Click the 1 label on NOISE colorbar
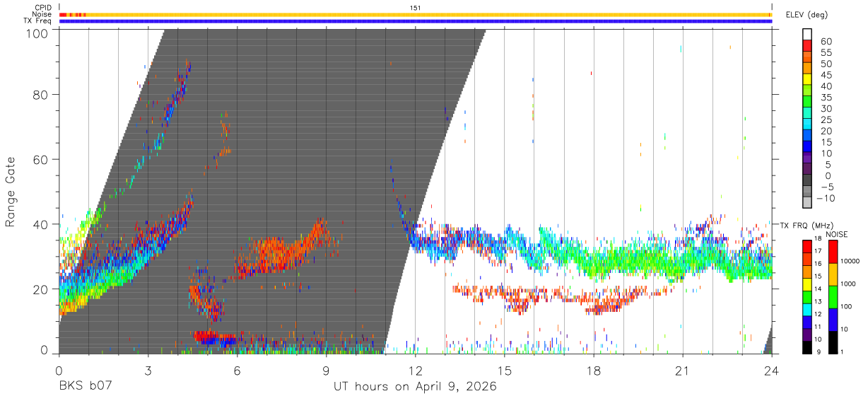Screen dimensions: 868x401 pos(842,352)
